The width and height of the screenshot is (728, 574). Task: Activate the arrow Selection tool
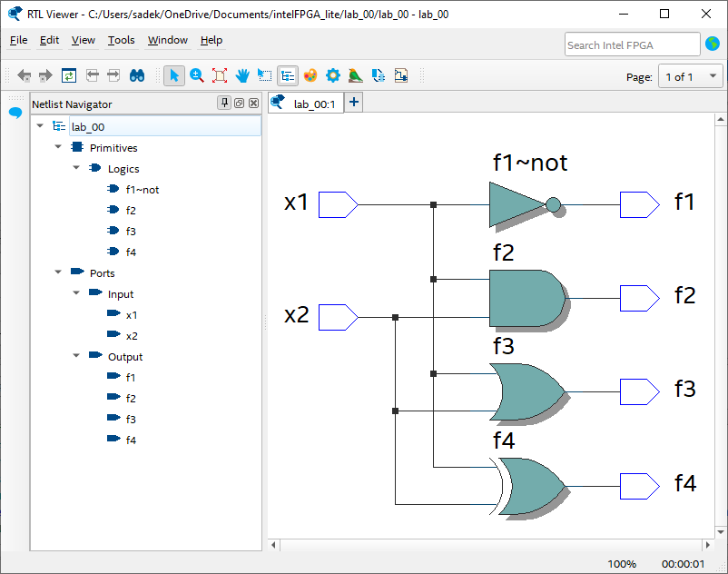[174, 76]
